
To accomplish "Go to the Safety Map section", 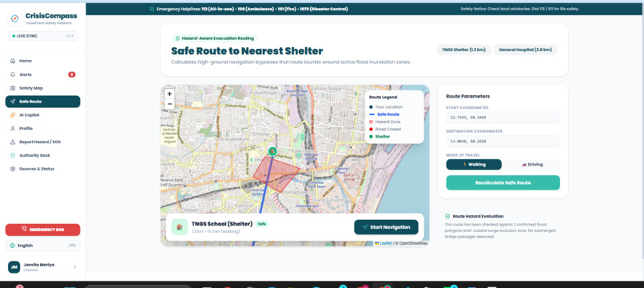I will pyautogui.click(x=42, y=88).
